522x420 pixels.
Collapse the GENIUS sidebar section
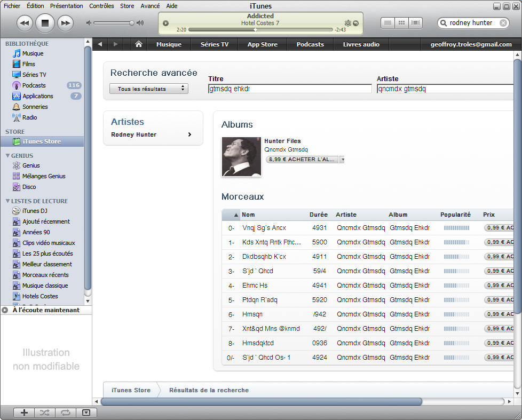coord(7,156)
